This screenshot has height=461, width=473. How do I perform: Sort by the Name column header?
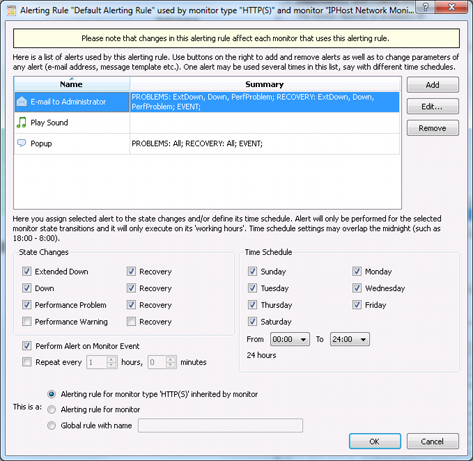click(72, 84)
